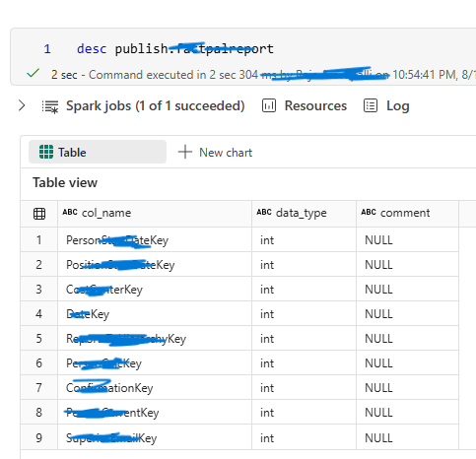Image resolution: width=476 pixels, height=459 pixels.
Task: Click the plus icon beside New chart
Action: click(x=185, y=152)
